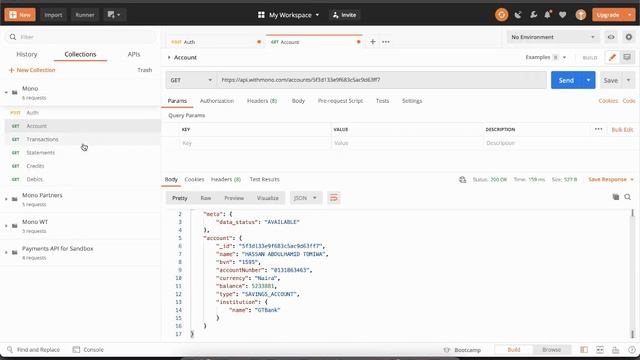Open the Authorization tab
The height and width of the screenshot is (360, 640).
click(217, 101)
